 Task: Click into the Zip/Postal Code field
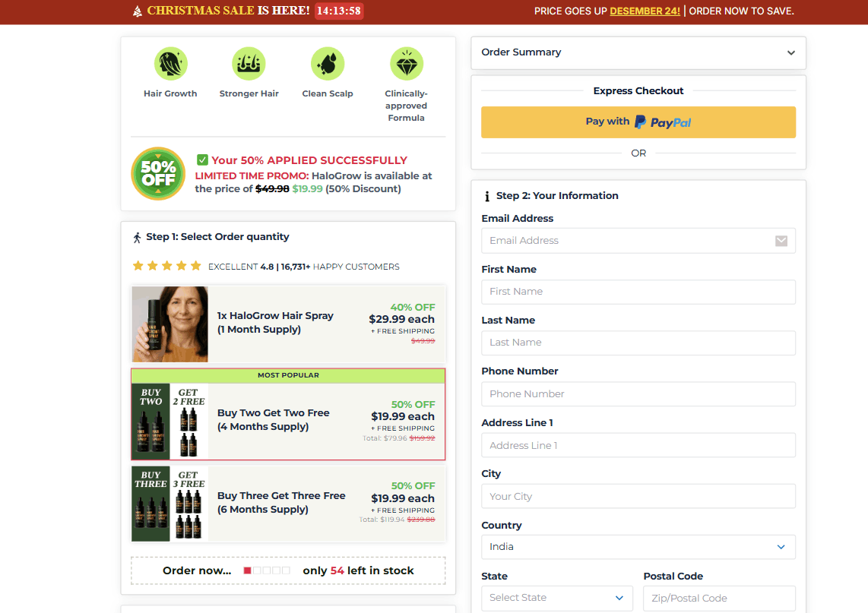[719, 598]
